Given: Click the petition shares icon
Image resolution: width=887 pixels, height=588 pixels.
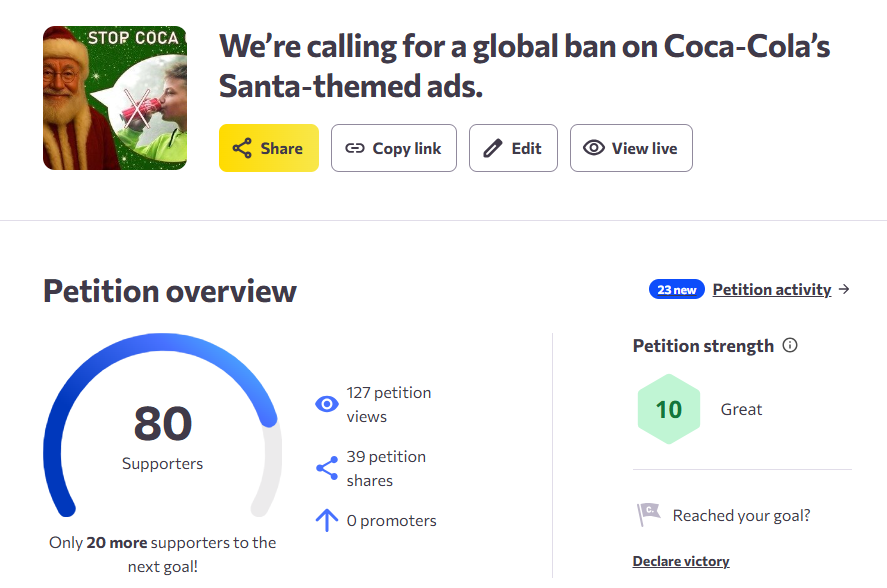Looking at the screenshot, I should (327, 468).
